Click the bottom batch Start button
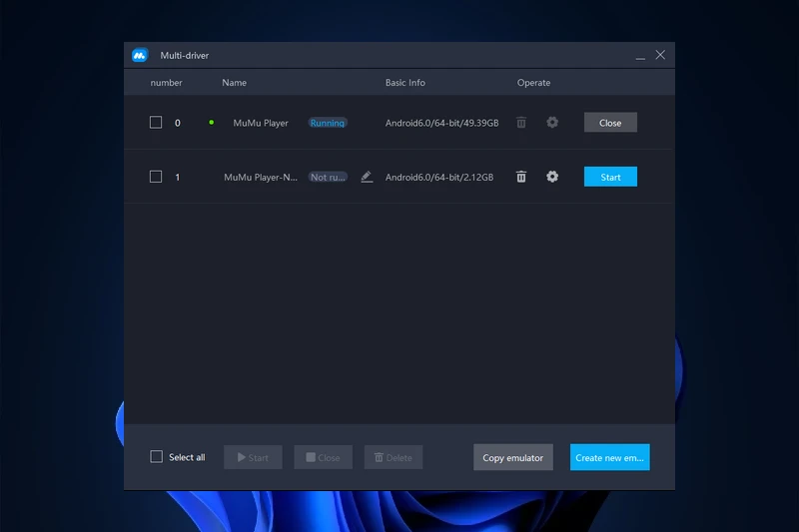 253,457
